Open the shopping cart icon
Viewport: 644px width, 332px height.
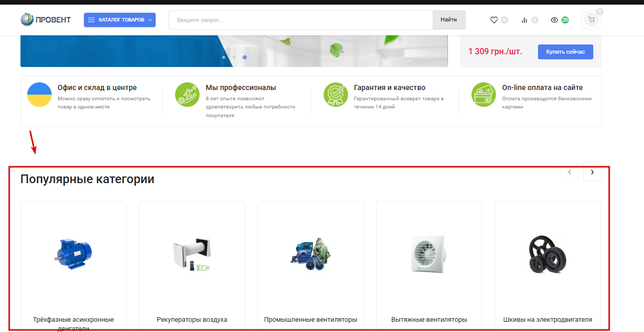pyautogui.click(x=592, y=20)
